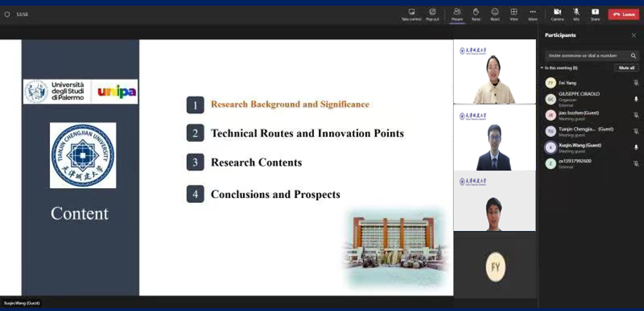Click GIUSEPPE CIRAOLO's microphone icon
This screenshot has height=311, width=644.
(x=636, y=99)
